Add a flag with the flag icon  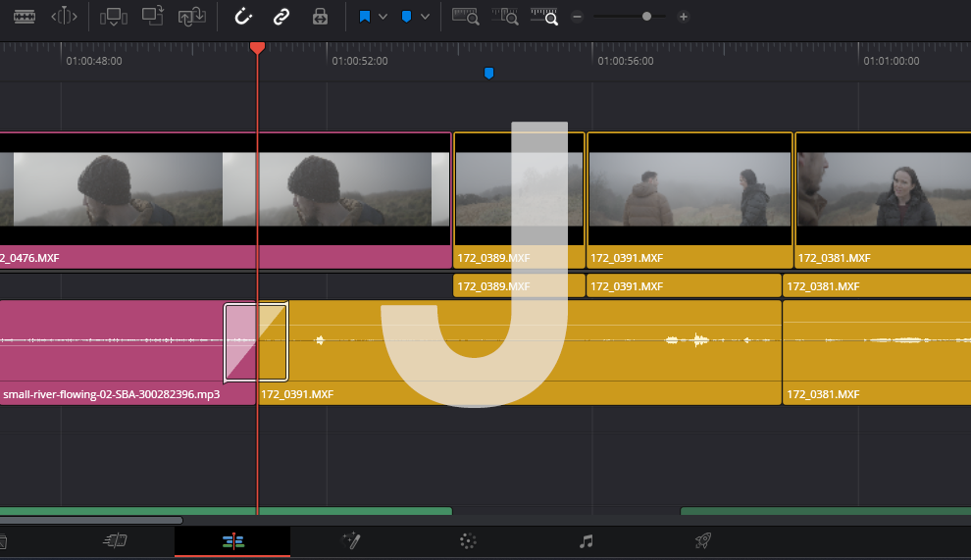(x=365, y=17)
